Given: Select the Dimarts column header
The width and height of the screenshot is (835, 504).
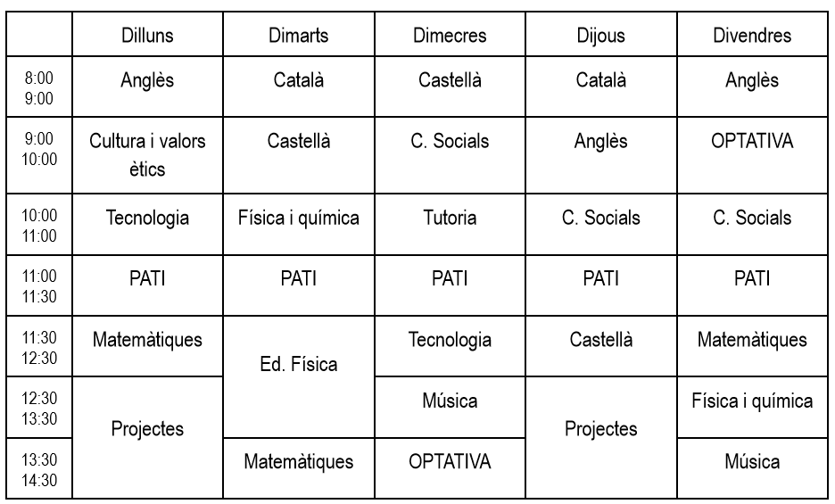Looking at the screenshot, I should coord(298,36).
